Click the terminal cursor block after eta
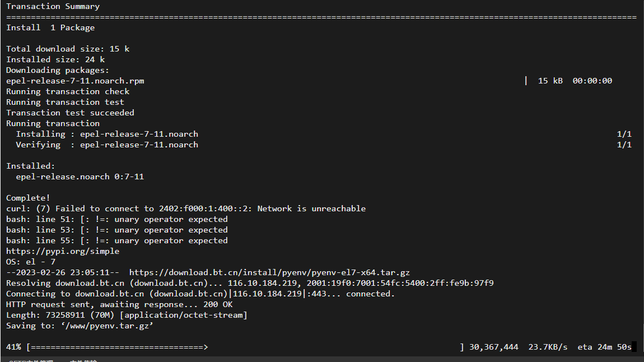 634,347
